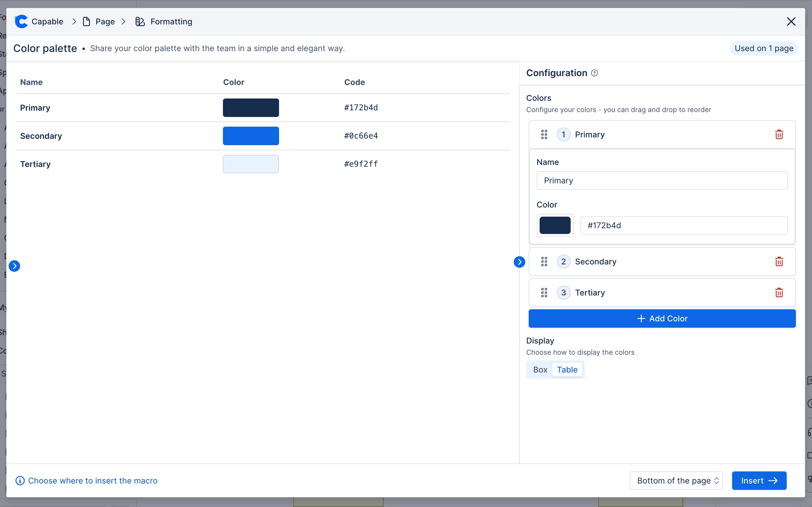Expand left sidebar with blue arrow

[x=14, y=266]
